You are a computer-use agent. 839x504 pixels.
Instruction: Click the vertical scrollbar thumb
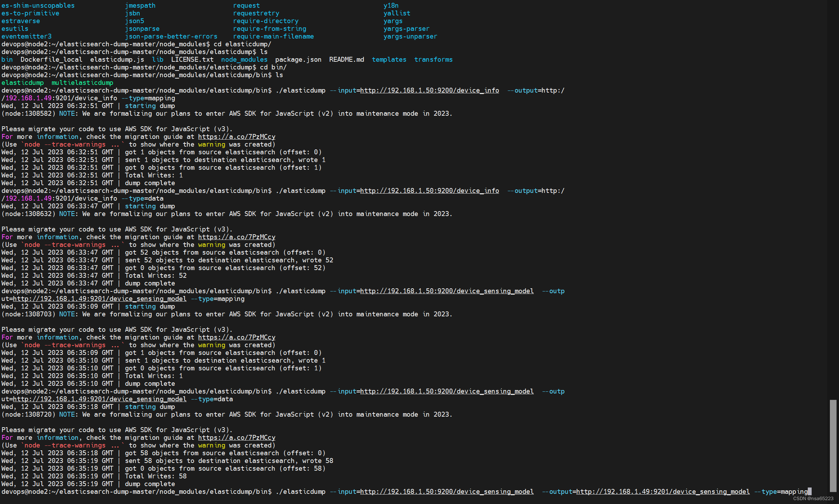833,445
